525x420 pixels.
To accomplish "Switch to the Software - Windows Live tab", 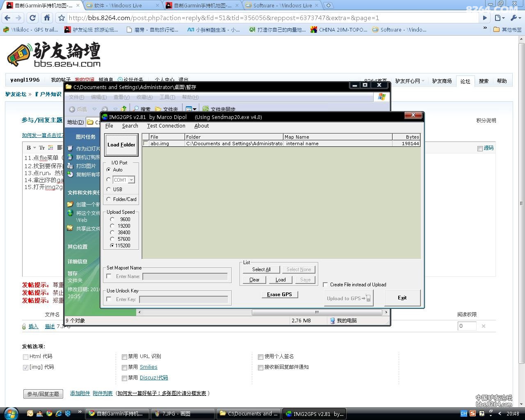I will pyautogui.click(x=283, y=5).
